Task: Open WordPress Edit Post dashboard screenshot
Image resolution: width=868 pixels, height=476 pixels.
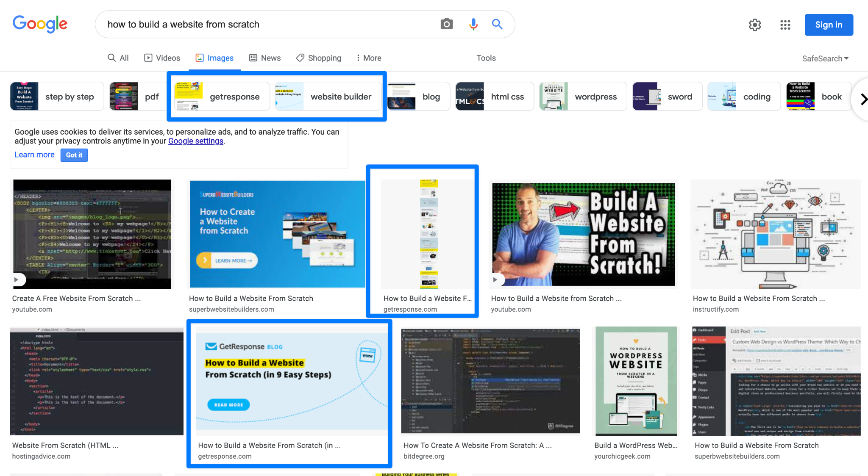Action: click(776, 381)
